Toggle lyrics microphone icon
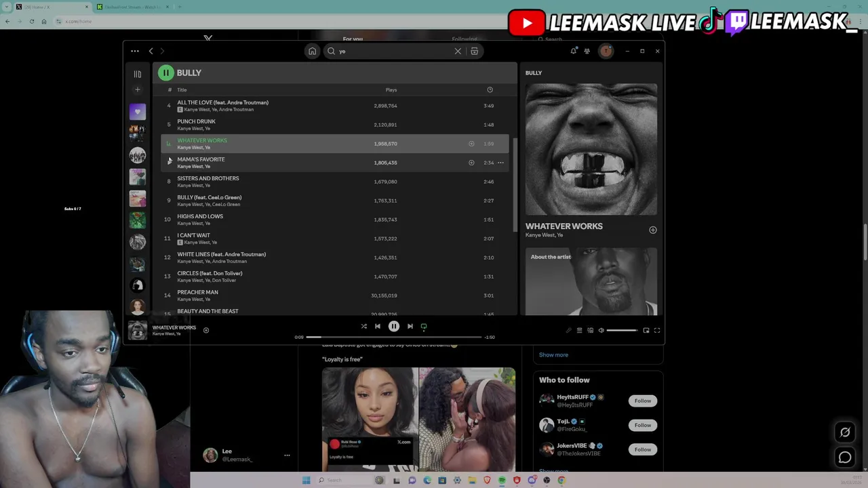Image resolution: width=868 pixels, height=488 pixels. pos(568,330)
